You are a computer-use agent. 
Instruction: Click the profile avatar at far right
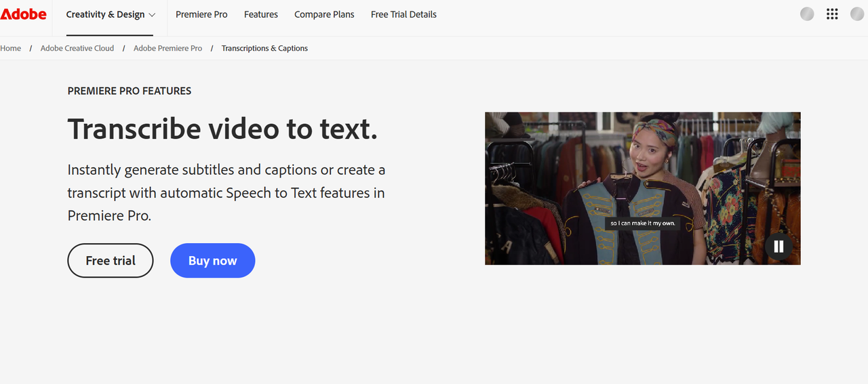857,14
